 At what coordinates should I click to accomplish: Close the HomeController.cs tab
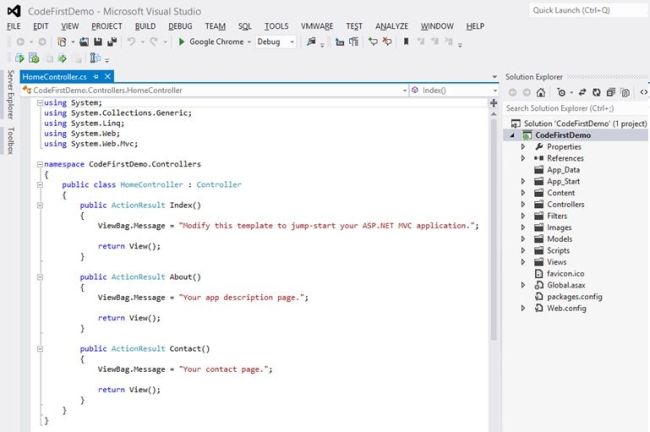click(107, 76)
